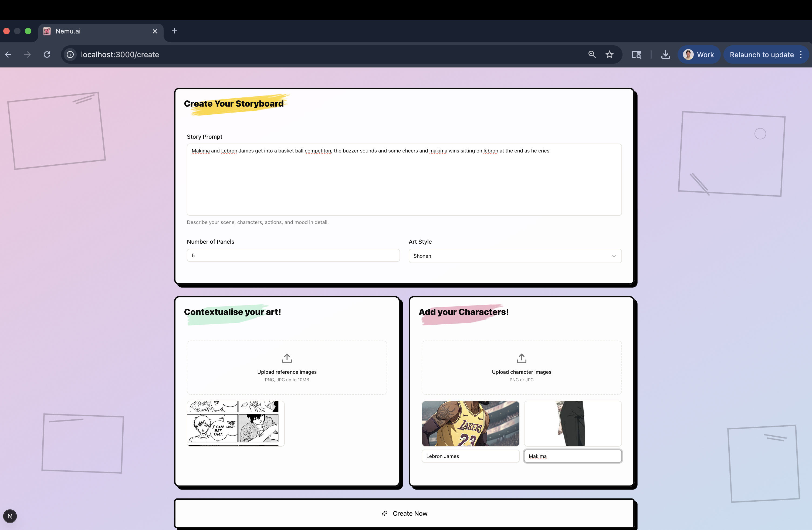Click the site information icon
The height and width of the screenshot is (530, 812).
click(70, 55)
